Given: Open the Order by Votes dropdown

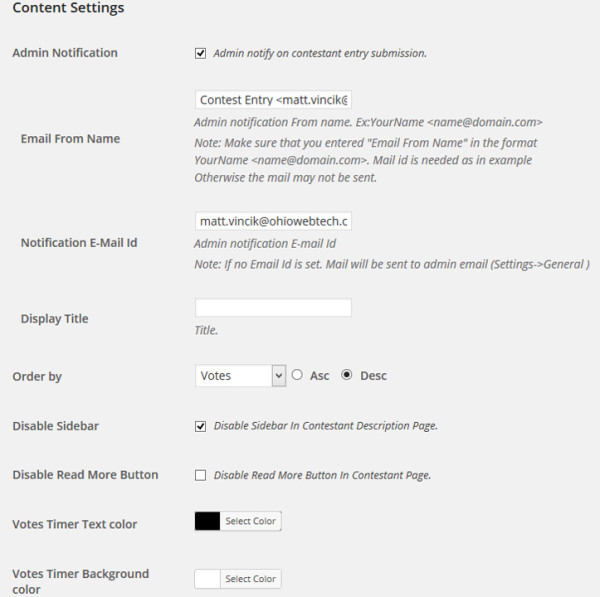Looking at the screenshot, I should [240, 376].
